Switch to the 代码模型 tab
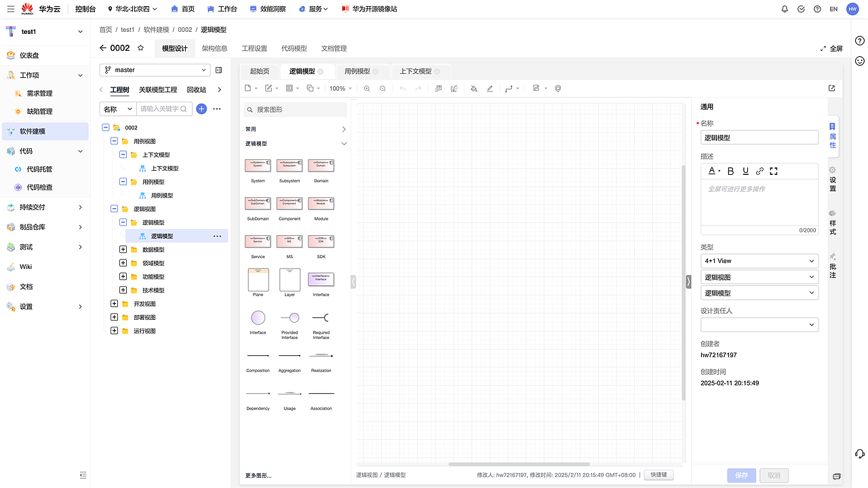 pos(294,48)
